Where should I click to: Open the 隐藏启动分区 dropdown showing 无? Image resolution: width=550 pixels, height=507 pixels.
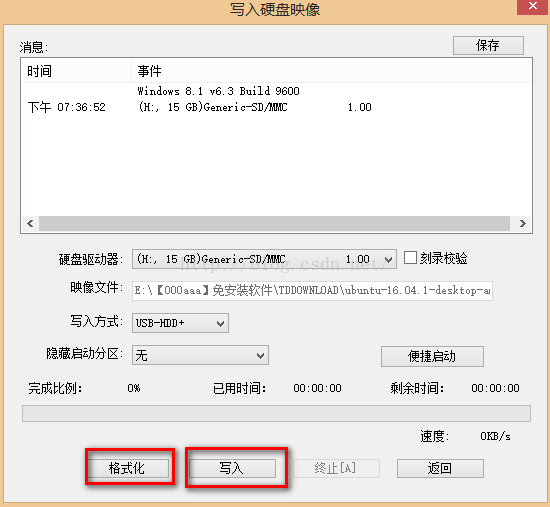coord(200,355)
